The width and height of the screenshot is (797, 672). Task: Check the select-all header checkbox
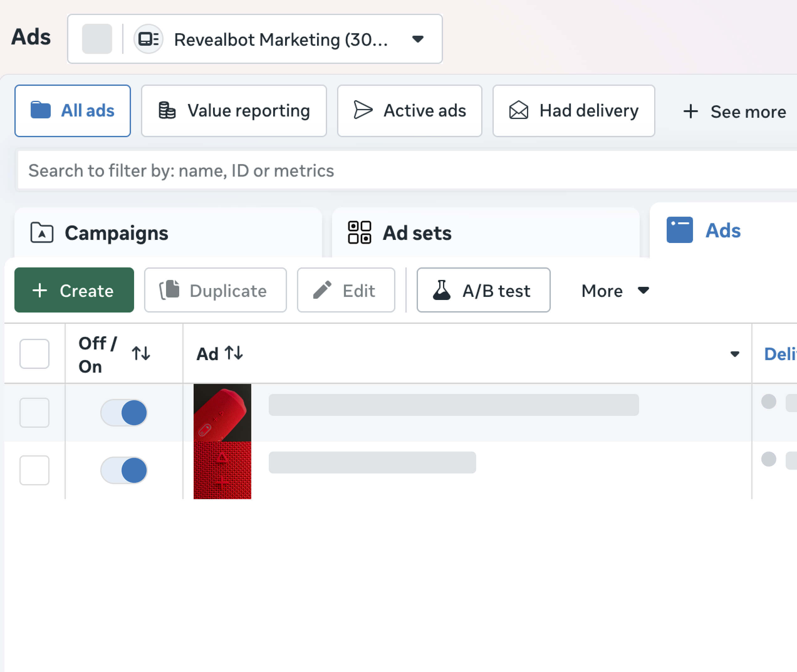(x=34, y=354)
